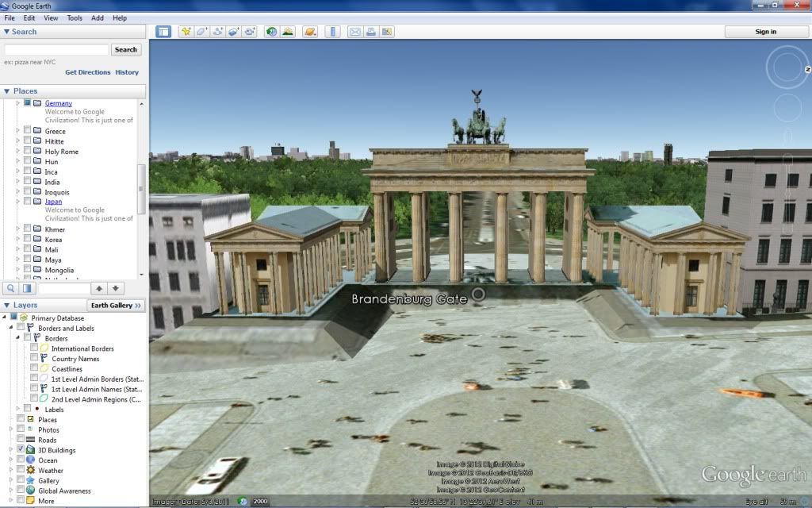The height and width of the screenshot is (508, 812).
Task: Expand the Gallery layer node
Action: [11, 480]
